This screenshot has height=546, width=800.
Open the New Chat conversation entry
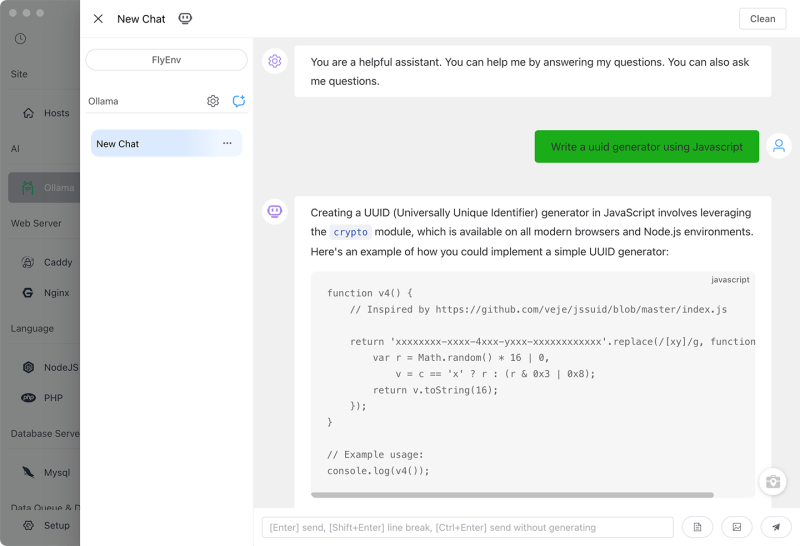coord(166,143)
